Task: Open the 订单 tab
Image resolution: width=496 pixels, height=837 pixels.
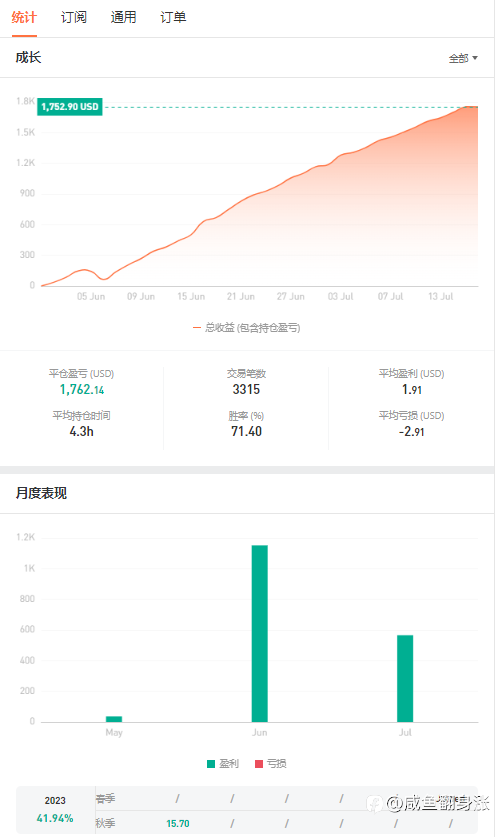Action: [173, 18]
